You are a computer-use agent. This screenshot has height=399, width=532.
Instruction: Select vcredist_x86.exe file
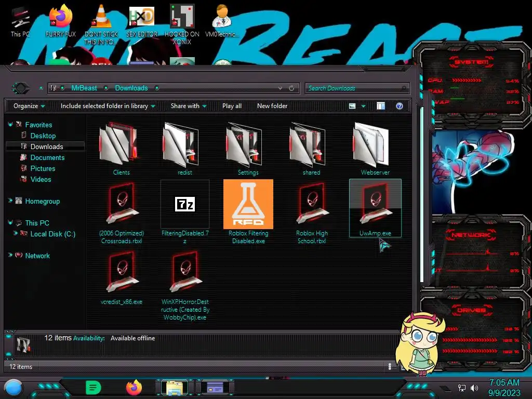tap(121, 278)
